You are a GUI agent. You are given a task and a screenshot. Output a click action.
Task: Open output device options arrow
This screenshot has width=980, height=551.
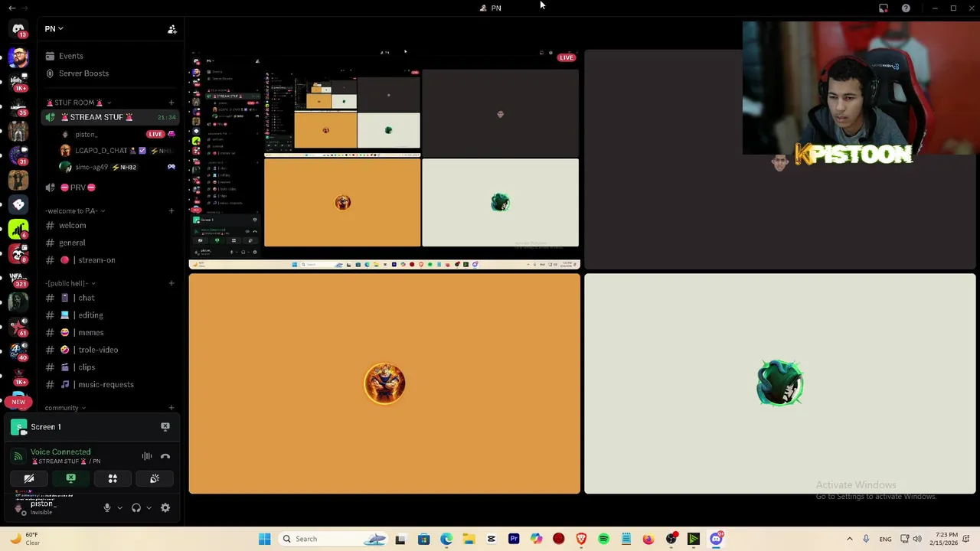[x=149, y=507]
